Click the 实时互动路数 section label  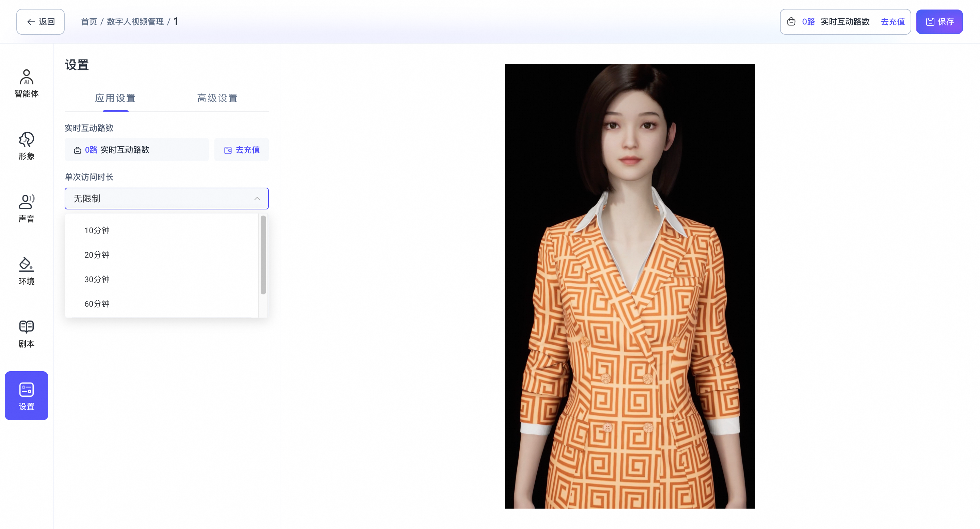pos(89,128)
